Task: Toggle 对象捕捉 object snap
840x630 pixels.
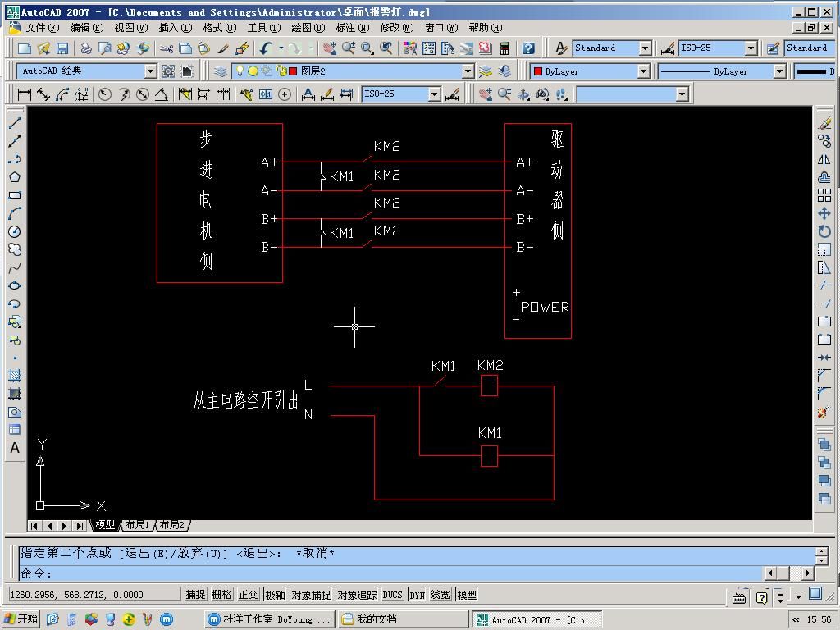Action: tap(311, 595)
